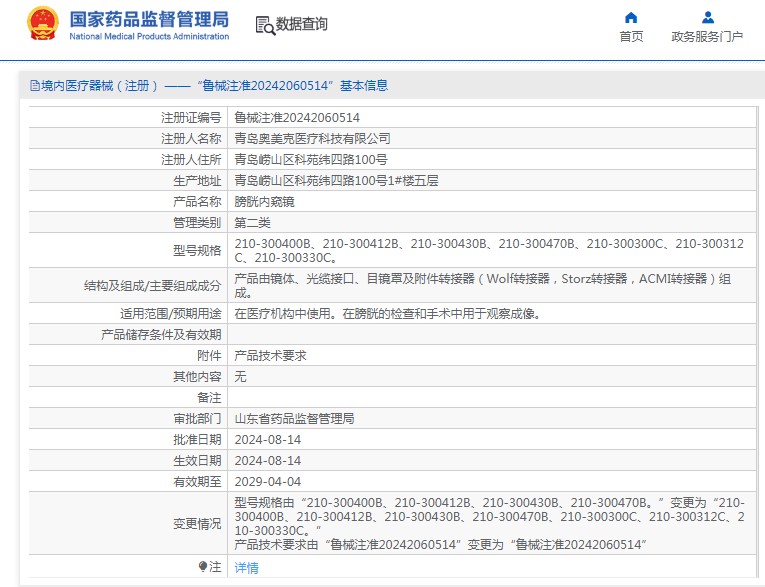Viewport: 765px width, 587px height.
Task: Click the bulb icon beside 注
Action: pyautogui.click(x=203, y=567)
